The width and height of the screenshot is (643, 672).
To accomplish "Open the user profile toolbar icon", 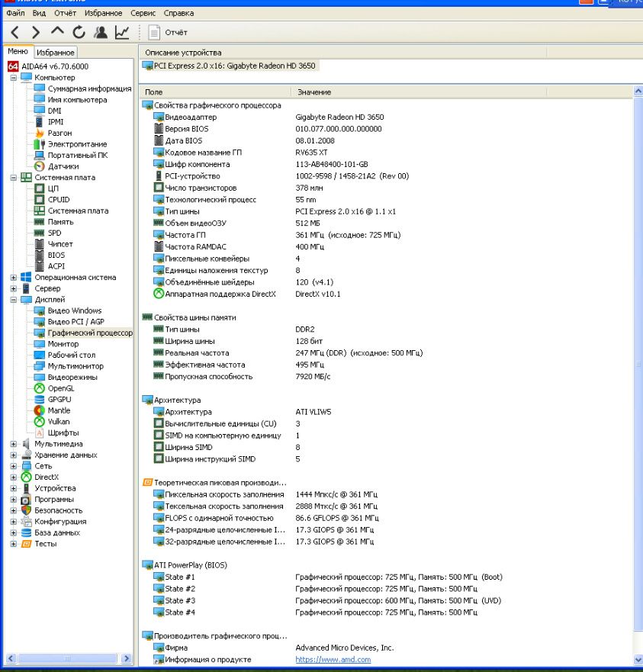I will [x=101, y=32].
